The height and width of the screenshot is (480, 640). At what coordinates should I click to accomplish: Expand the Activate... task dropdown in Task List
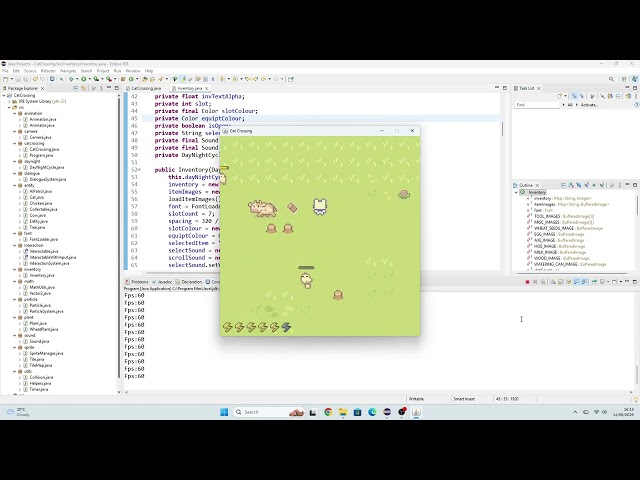577,105
